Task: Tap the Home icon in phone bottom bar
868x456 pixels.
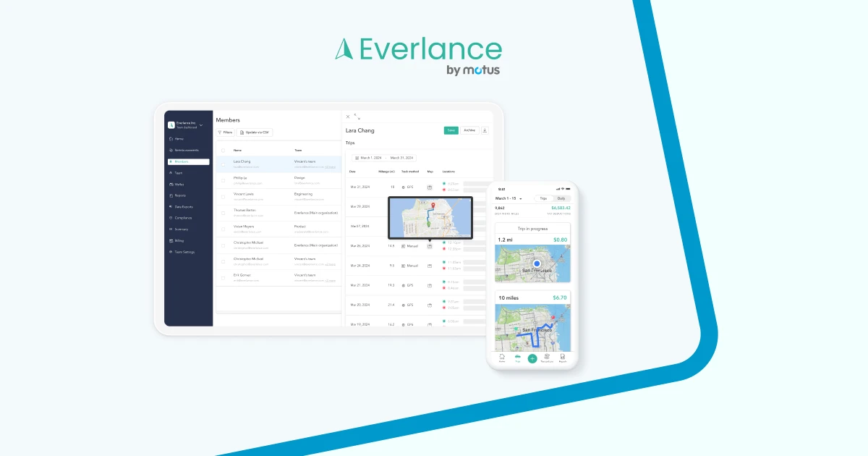Action: tap(502, 358)
